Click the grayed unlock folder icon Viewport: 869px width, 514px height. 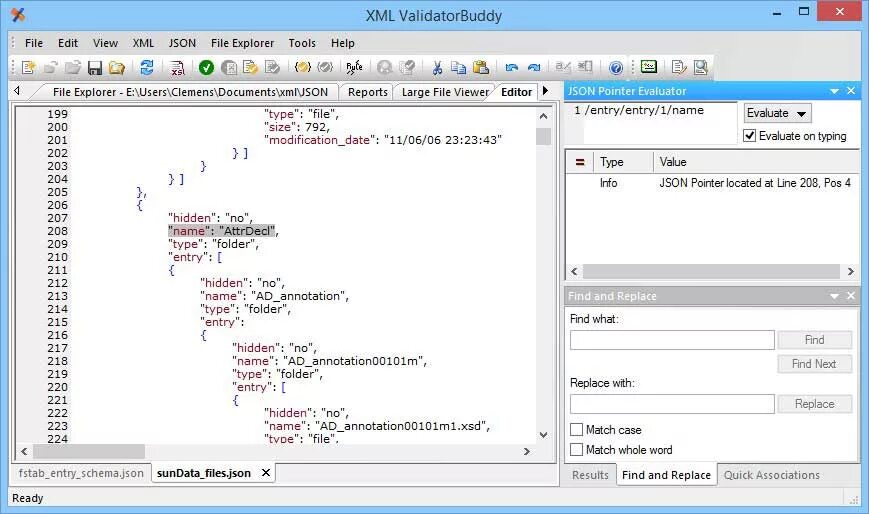(50, 68)
